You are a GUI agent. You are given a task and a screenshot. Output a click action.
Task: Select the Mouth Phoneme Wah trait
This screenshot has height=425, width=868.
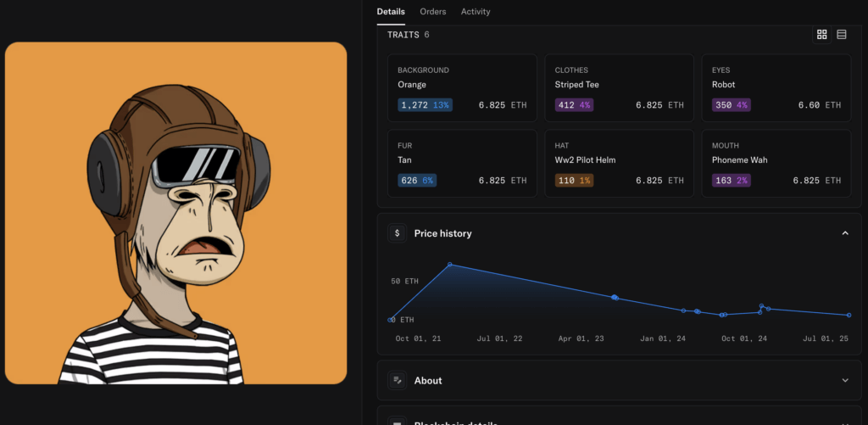point(776,163)
